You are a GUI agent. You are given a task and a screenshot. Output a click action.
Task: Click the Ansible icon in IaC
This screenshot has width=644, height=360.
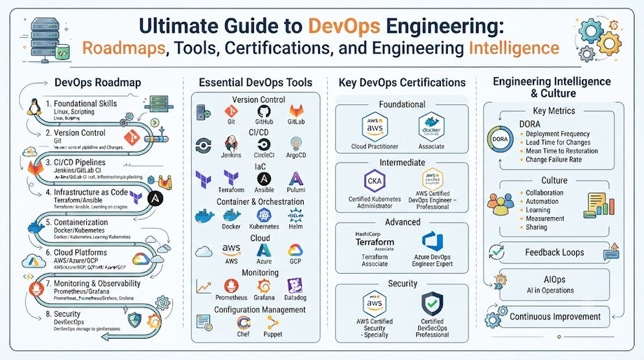[264, 179]
